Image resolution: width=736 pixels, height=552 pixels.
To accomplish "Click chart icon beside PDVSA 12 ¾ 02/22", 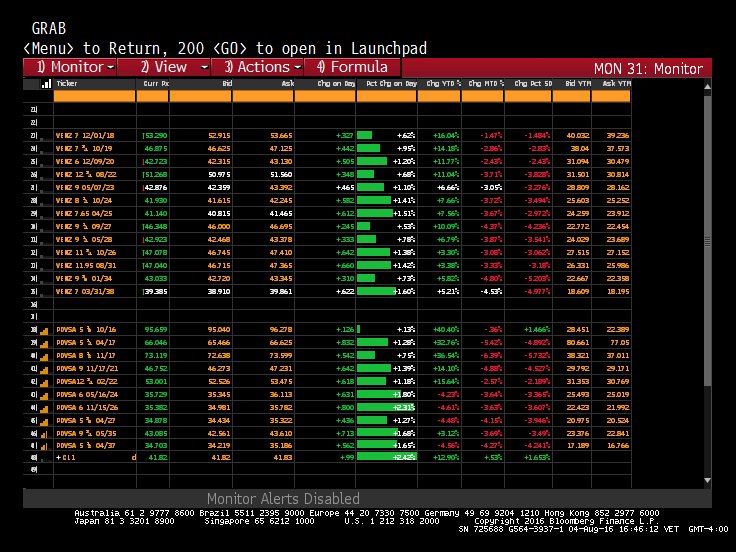I will tap(44, 383).
